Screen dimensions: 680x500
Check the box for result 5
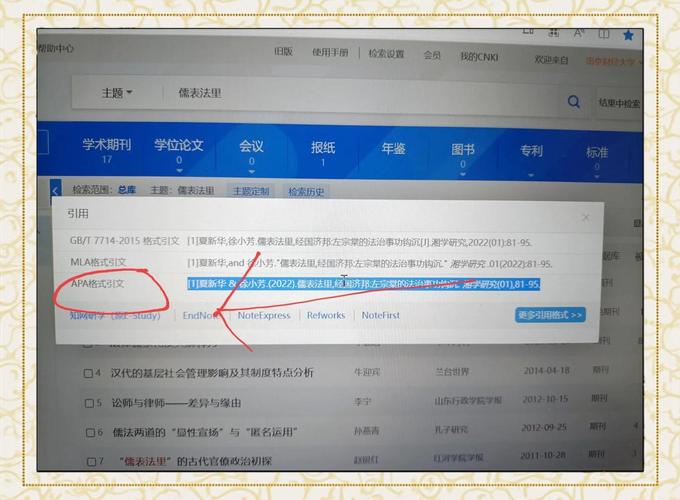point(89,403)
